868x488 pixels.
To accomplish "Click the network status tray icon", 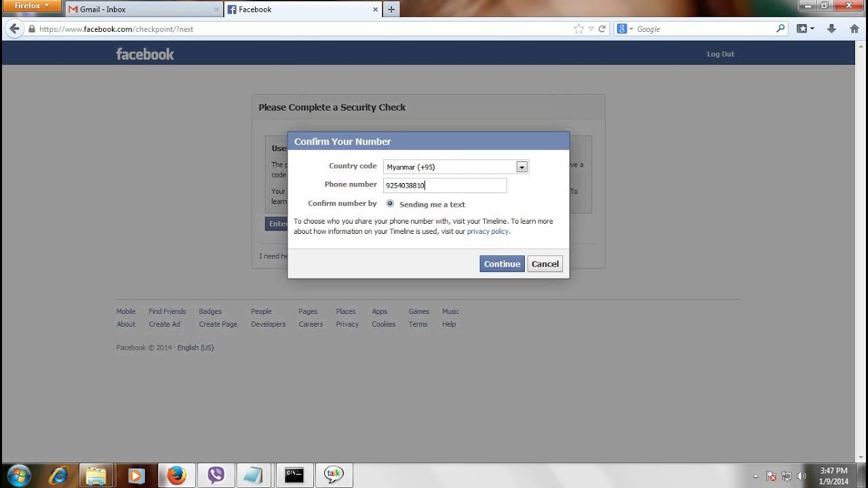I will (787, 476).
